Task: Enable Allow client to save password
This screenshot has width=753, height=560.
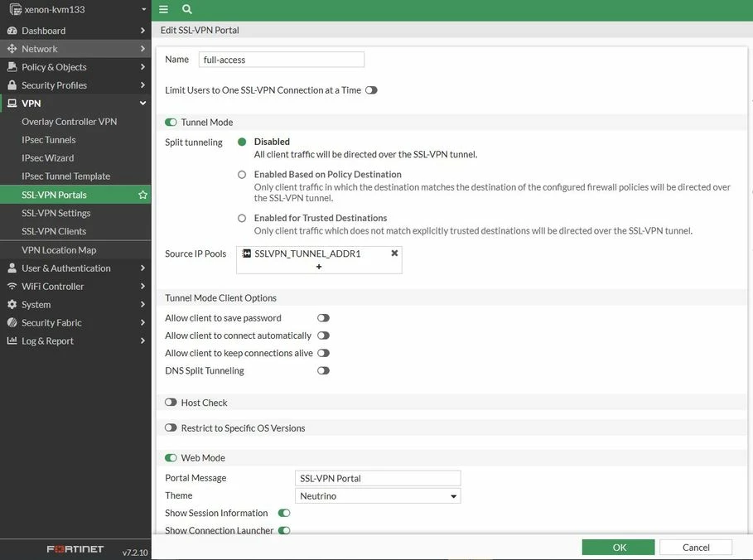Action: pos(323,318)
